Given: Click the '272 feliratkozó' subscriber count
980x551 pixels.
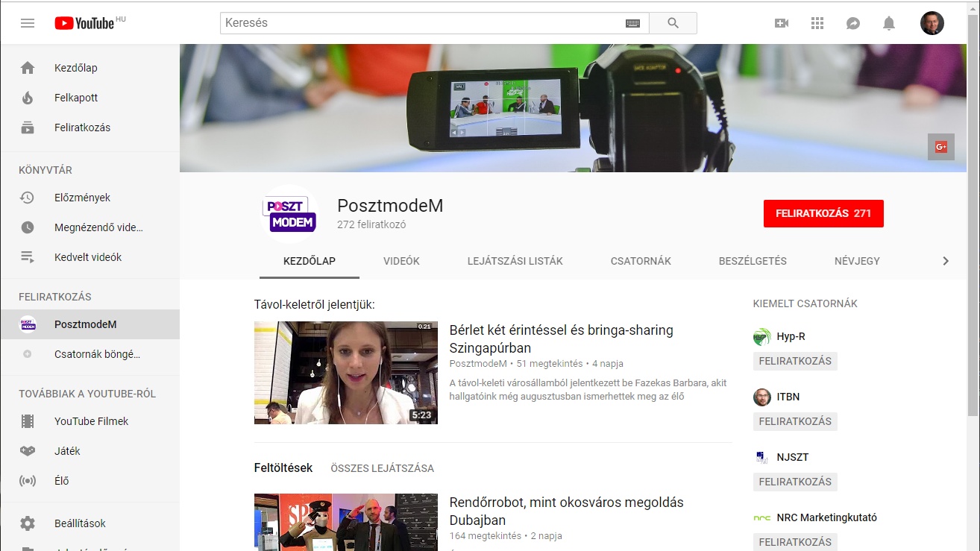Looking at the screenshot, I should pos(371,224).
